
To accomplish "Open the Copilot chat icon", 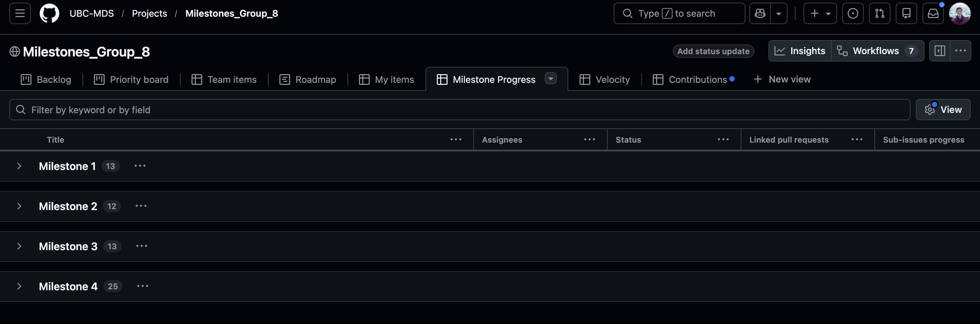I will point(760,13).
